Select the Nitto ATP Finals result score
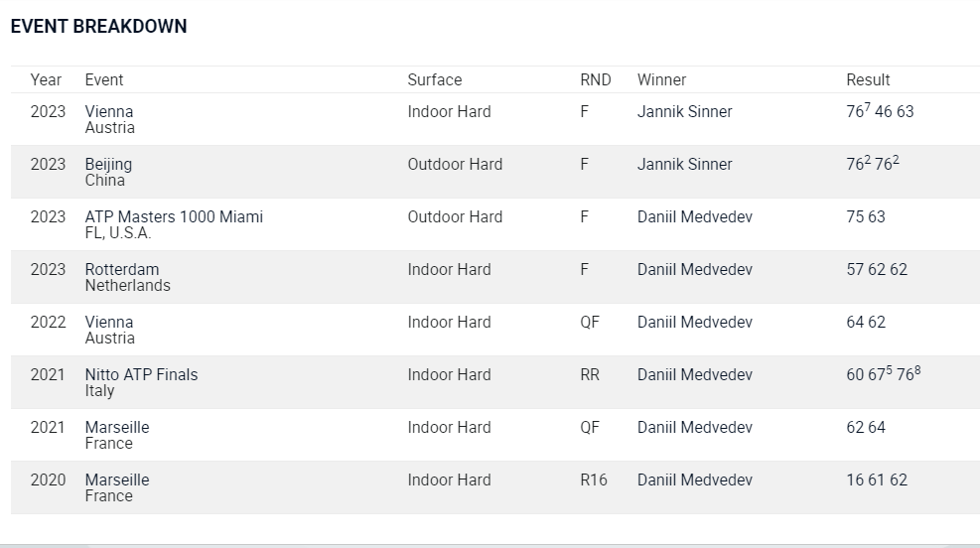Viewport: 980px width, 548px height. coord(883,374)
